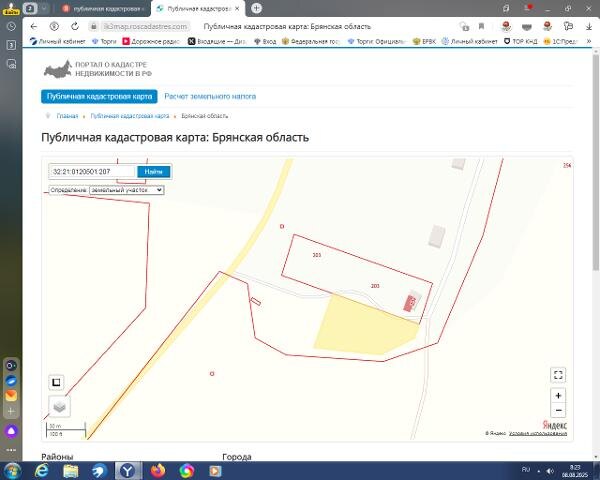Open the extensions puzzle icon in toolbar
600x480 pixels.
(x=568, y=26)
